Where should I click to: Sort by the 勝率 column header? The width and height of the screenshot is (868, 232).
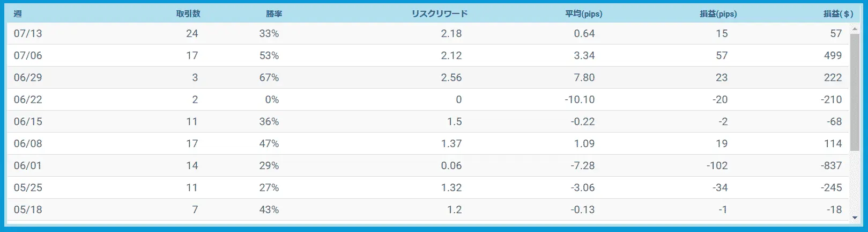pyautogui.click(x=273, y=14)
